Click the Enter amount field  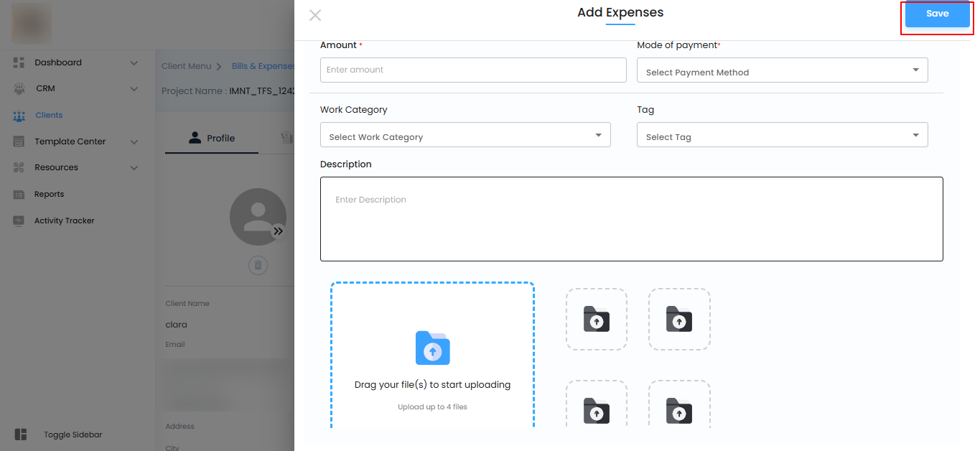tap(473, 70)
